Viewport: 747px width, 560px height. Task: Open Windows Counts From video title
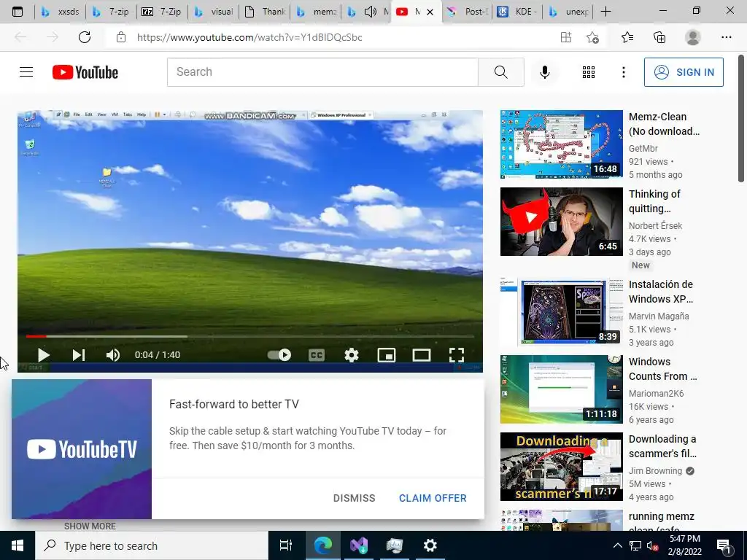pyautogui.click(x=662, y=369)
